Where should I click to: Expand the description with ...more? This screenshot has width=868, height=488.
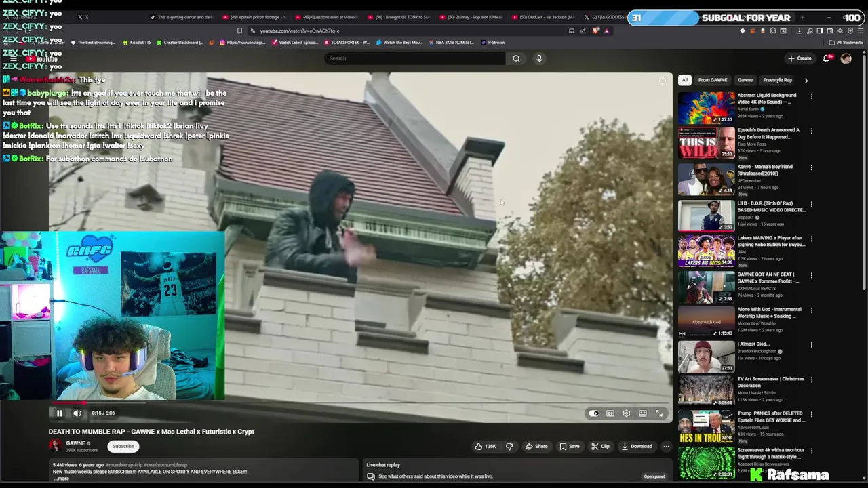pyautogui.click(x=61, y=479)
